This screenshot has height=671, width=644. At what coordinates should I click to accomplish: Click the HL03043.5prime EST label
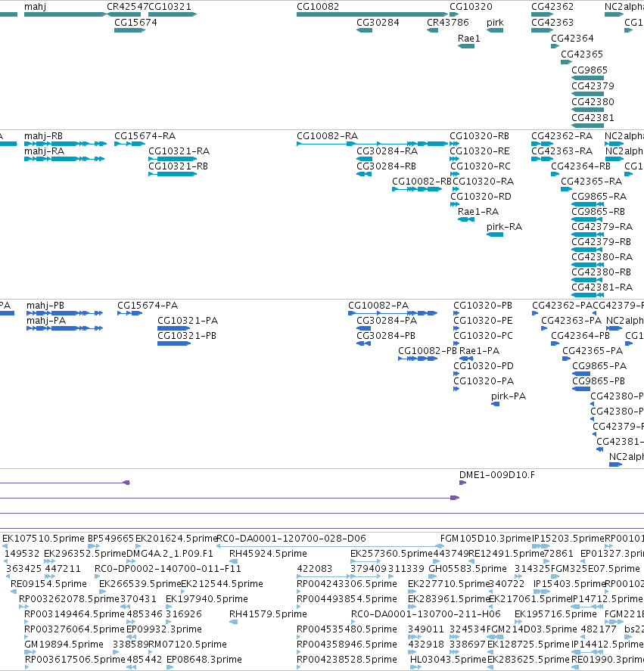coord(448,660)
